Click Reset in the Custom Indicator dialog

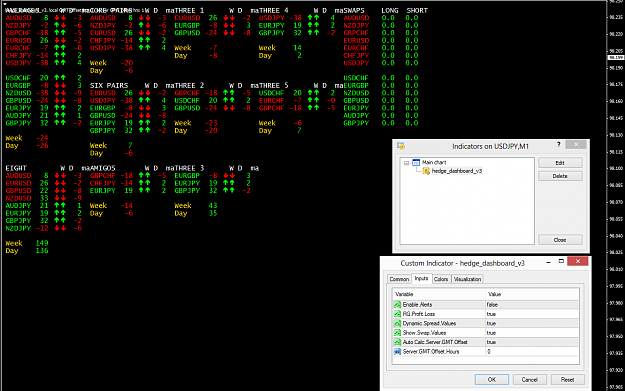point(568,379)
